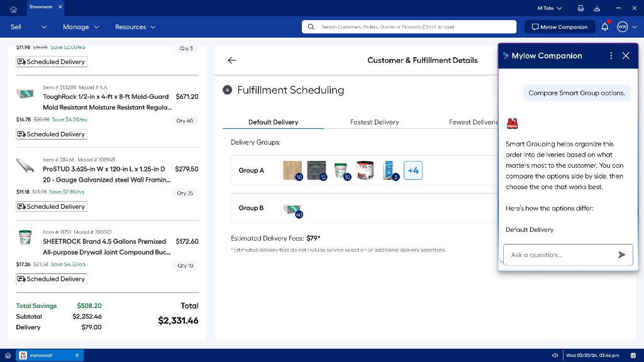Click the drywall thumbnail in Group B
Screen dimensions: 644x362
point(292,209)
